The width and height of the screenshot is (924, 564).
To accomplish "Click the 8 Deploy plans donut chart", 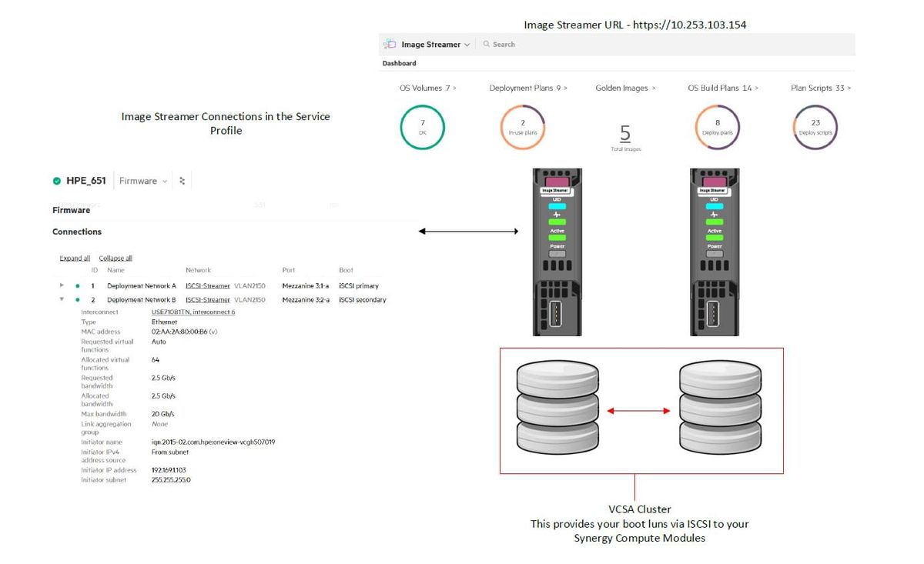I will tap(718, 127).
